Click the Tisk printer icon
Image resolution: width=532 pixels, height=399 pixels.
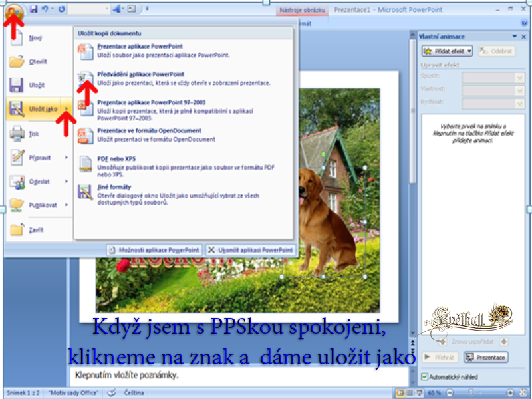pos(17,134)
